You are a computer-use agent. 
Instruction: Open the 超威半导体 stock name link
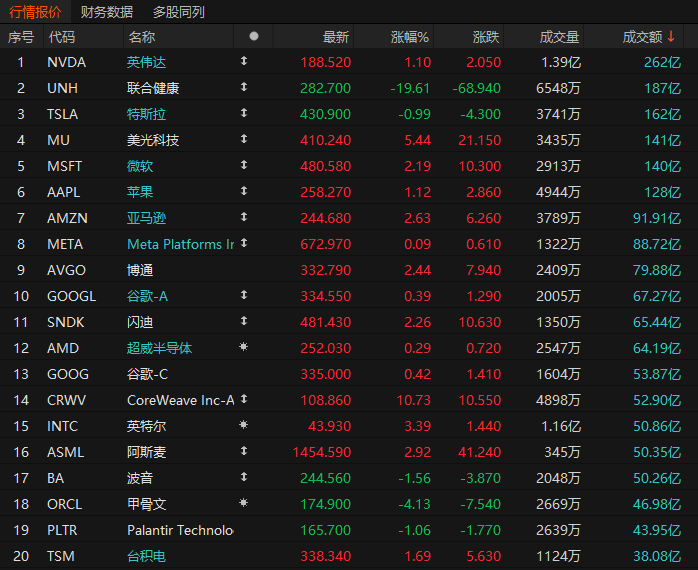pyautogui.click(x=159, y=348)
